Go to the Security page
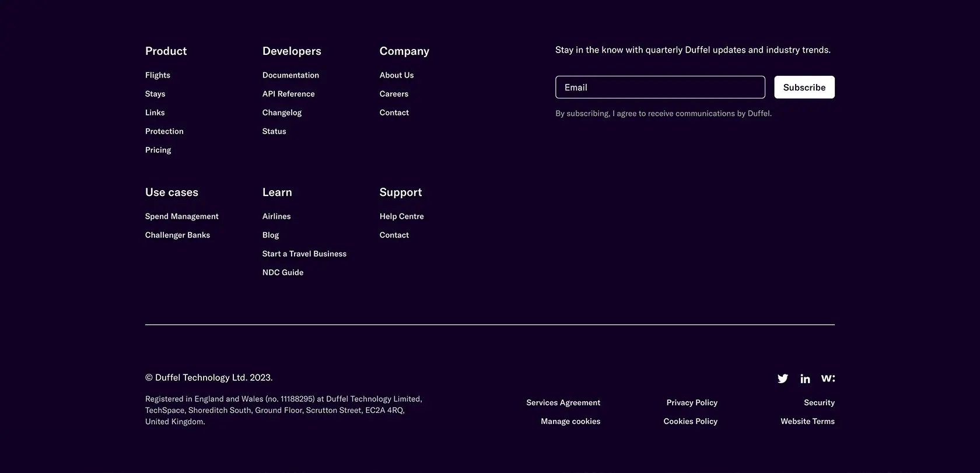This screenshot has height=473, width=980. pos(819,402)
